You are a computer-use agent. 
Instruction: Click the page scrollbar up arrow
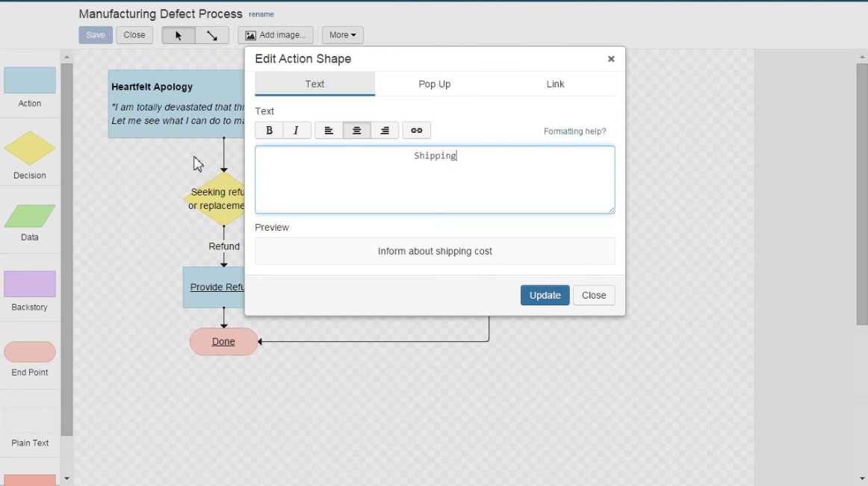862,57
